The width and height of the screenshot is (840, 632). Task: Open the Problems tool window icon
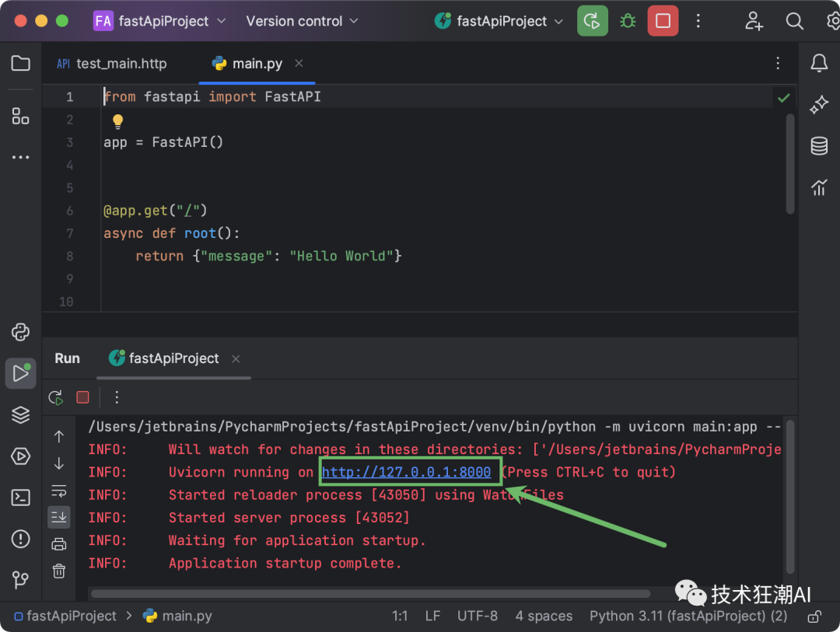21,539
